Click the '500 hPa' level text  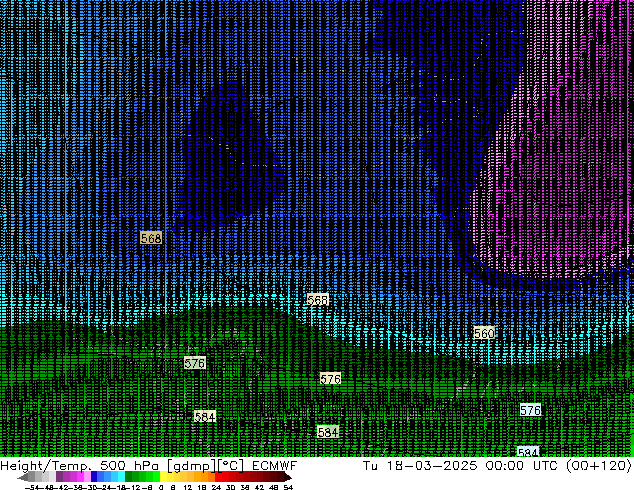click(x=129, y=466)
